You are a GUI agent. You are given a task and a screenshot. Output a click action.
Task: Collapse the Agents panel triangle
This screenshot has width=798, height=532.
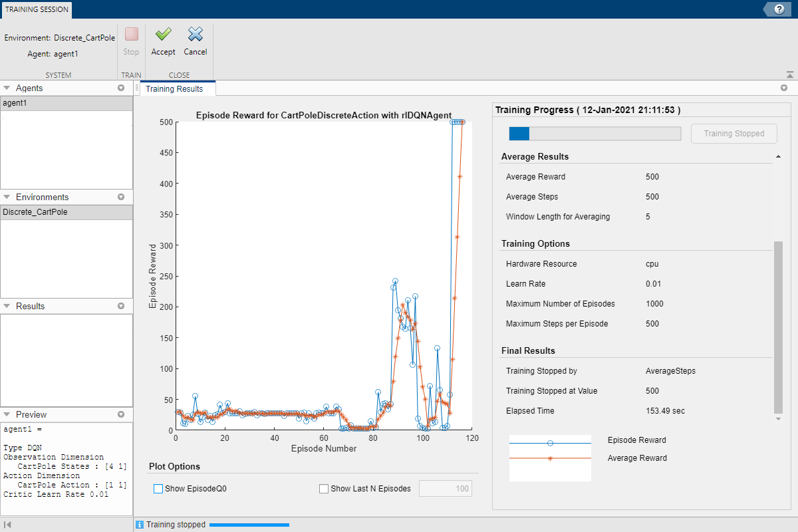[x=7, y=88]
